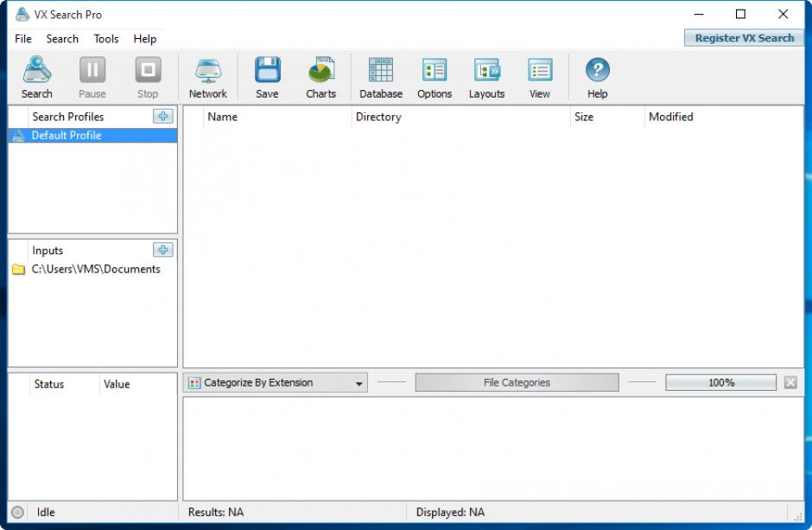The width and height of the screenshot is (812, 530).
Task: Click the Displayed: NA status text
Action: (450, 513)
